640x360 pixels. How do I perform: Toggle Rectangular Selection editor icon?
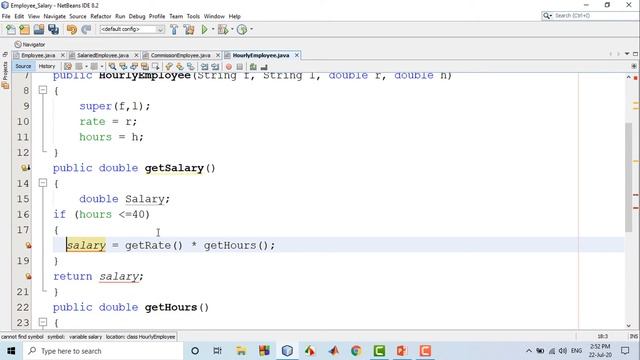[156, 67]
